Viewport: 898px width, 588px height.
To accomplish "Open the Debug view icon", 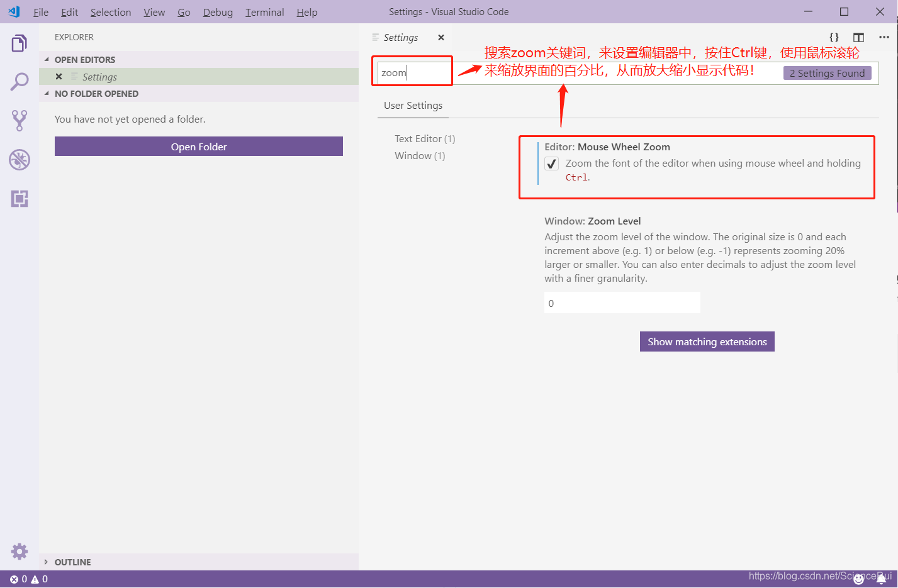I will (20, 160).
